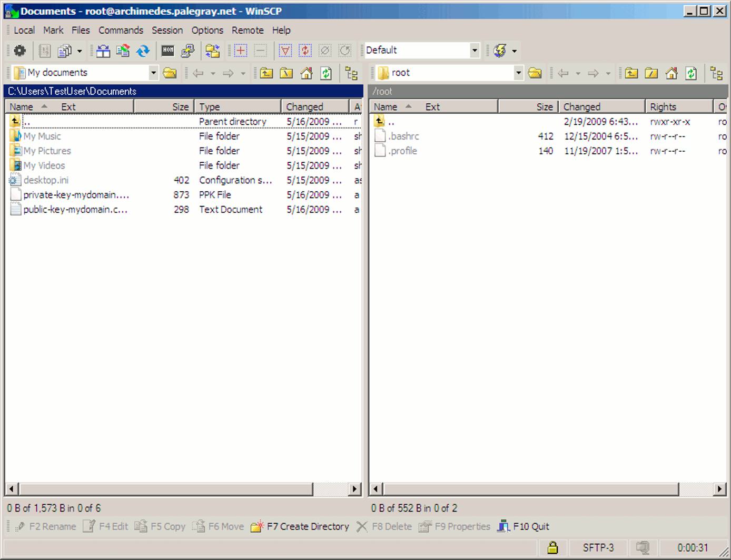Viewport: 731px width, 560px height.
Task: Go to local home directory with house icon
Action: click(307, 73)
